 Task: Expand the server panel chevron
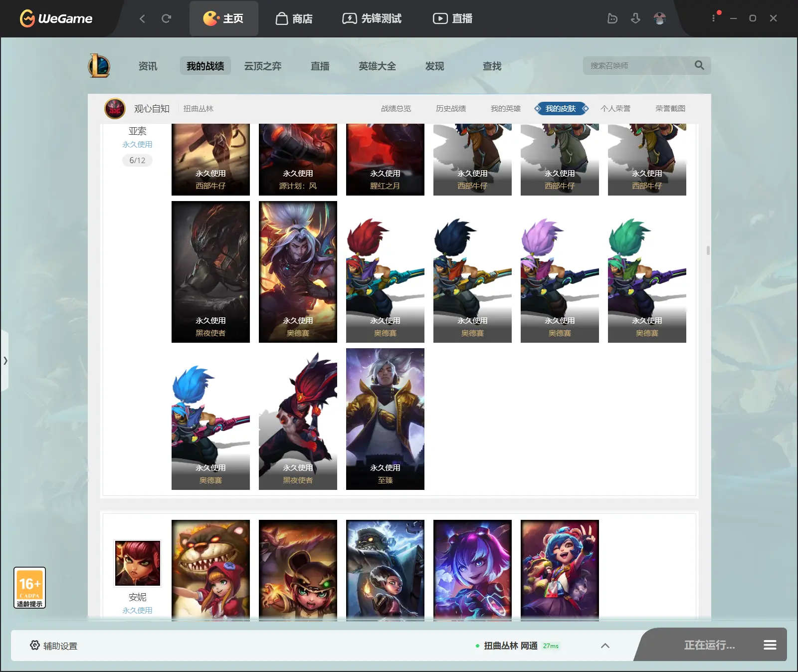point(605,646)
